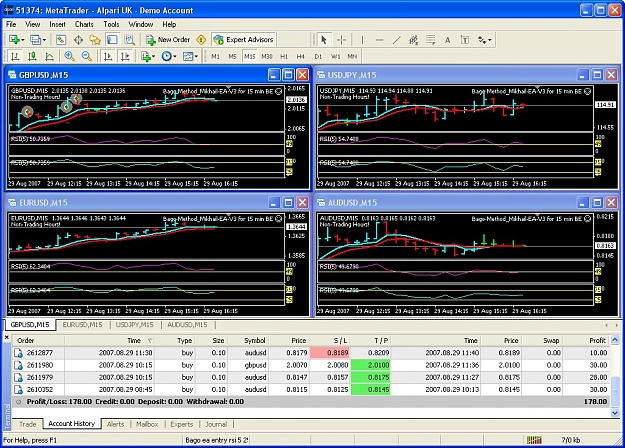Expand the Profiles dropdown arrow
This screenshot has height=448, width=625.
[x=44, y=40]
